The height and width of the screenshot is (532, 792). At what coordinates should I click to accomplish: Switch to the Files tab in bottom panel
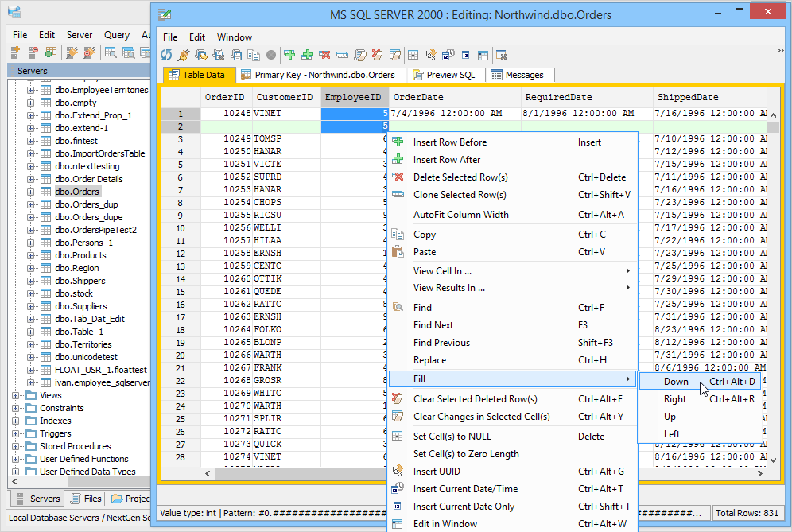[86, 499]
